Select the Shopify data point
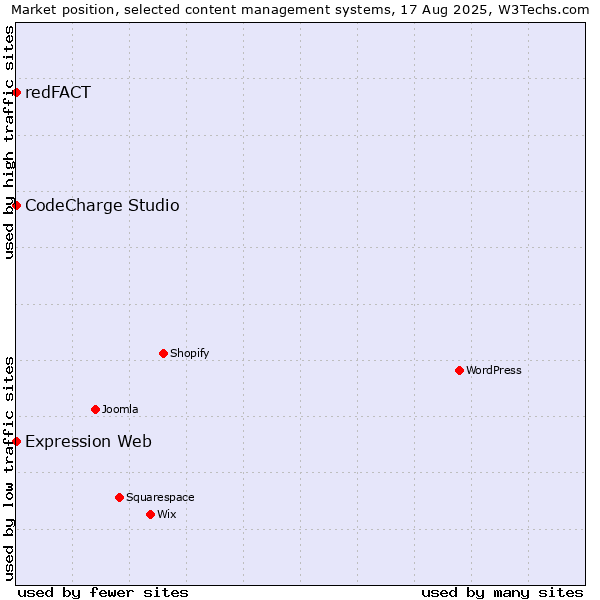The width and height of the screenshot is (600, 600). (x=163, y=354)
